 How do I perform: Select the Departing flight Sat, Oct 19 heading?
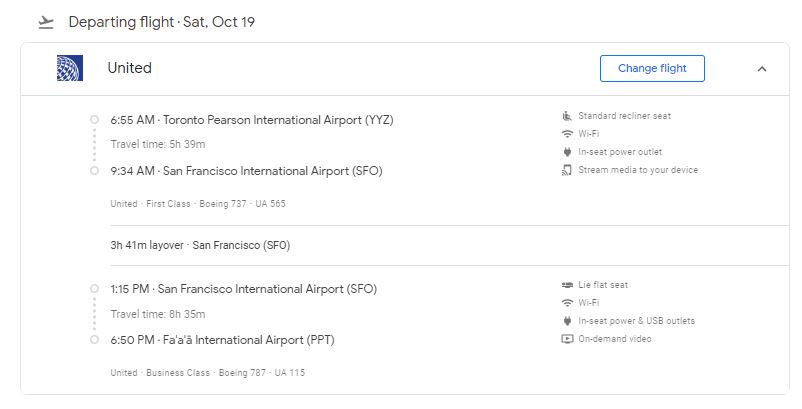click(x=162, y=22)
